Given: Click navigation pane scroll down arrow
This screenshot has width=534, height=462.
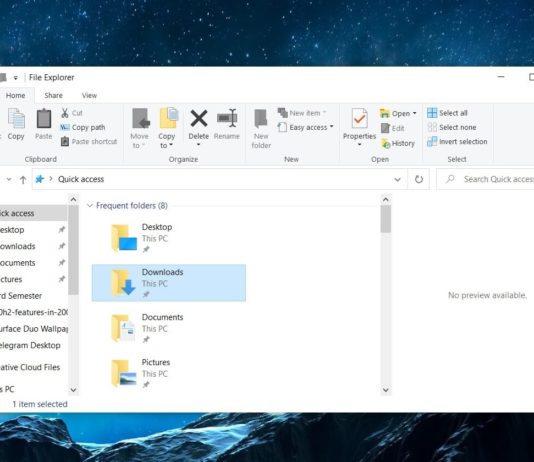Looking at the screenshot, I should point(73,390).
